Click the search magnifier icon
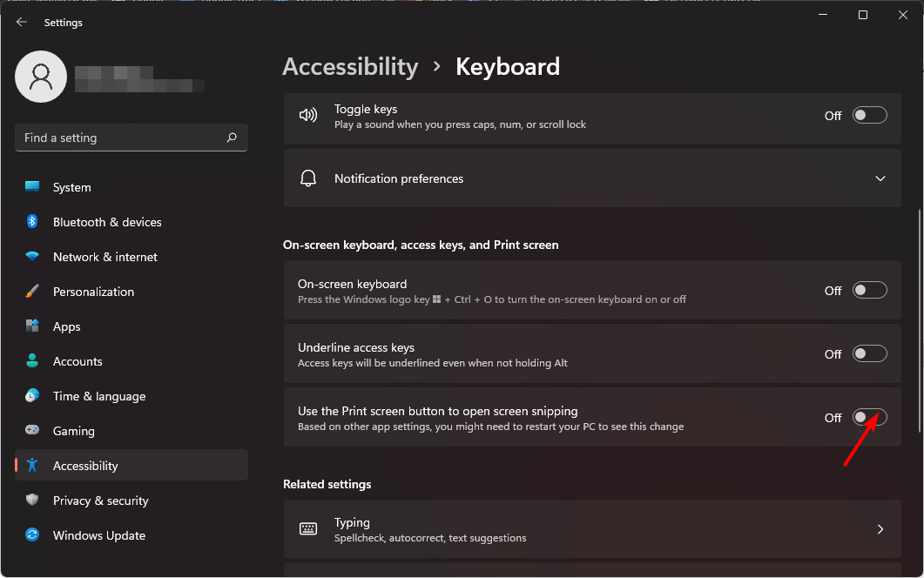 pyautogui.click(x=232, y=138)
